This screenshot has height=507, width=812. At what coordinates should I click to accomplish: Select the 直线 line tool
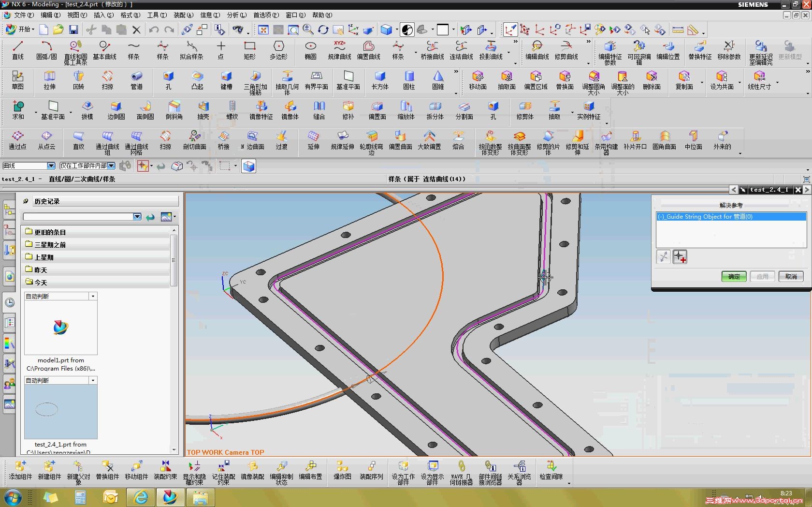point(18,50)
